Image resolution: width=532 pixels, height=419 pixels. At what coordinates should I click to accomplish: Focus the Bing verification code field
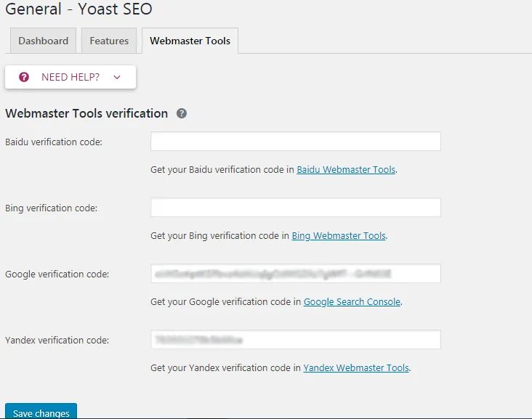point(296,208)
